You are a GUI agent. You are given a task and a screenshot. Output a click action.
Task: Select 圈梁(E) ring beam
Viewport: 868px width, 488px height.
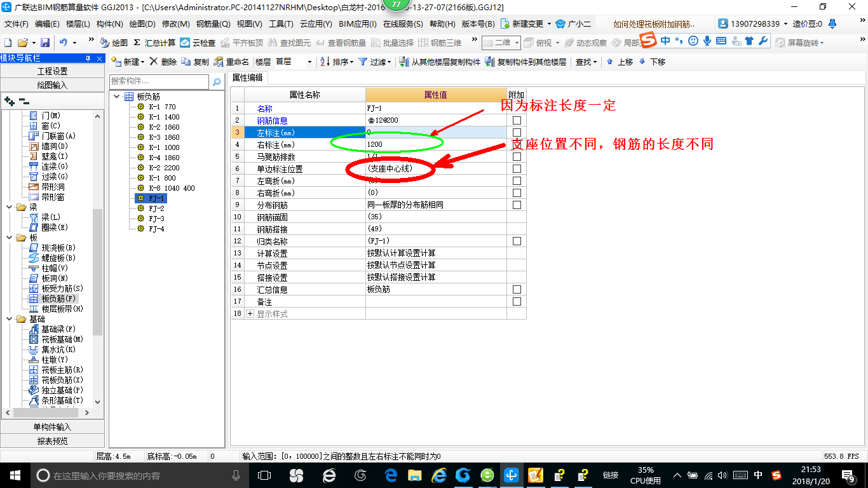click(x=49, y=227)
